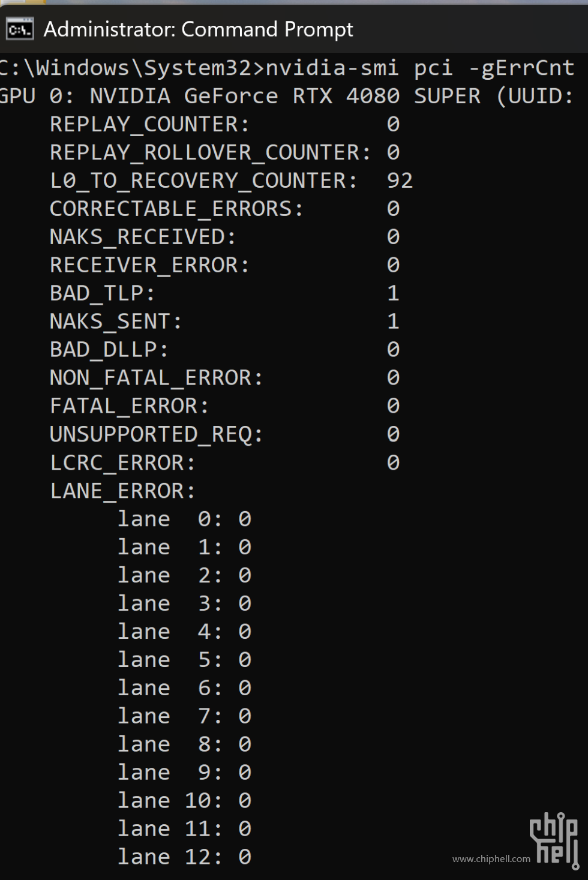Click the lane 12 entry
This screenshot has height=880, width=588.
(184, 857)
